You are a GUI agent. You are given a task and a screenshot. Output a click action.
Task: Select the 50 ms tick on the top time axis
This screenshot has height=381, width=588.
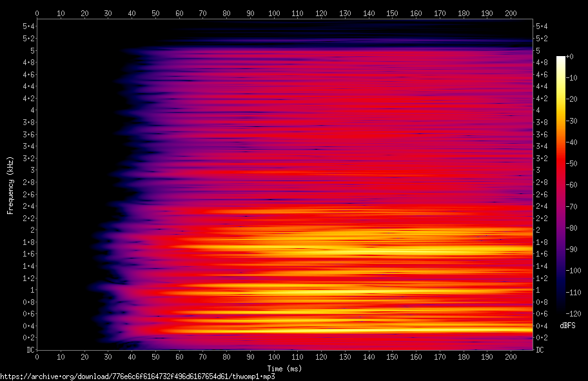point(155,13)
